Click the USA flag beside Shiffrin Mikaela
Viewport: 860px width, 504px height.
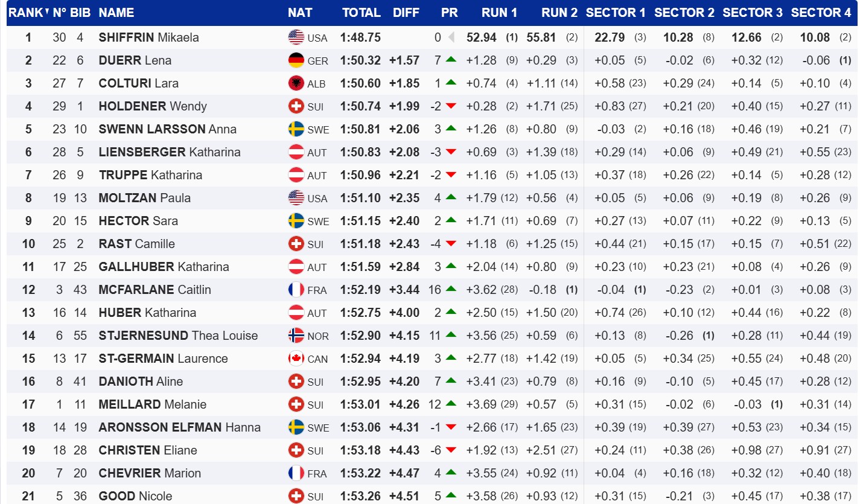point(296,37)
